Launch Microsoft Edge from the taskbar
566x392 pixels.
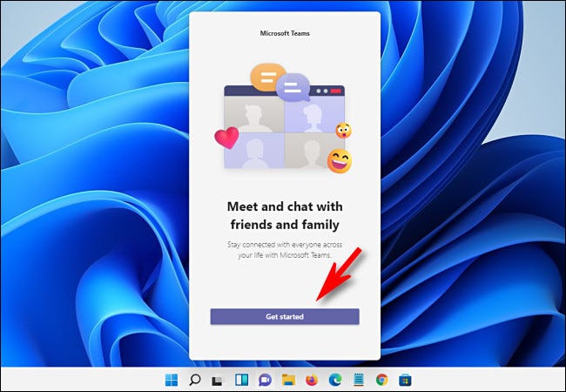pos(335,379)
